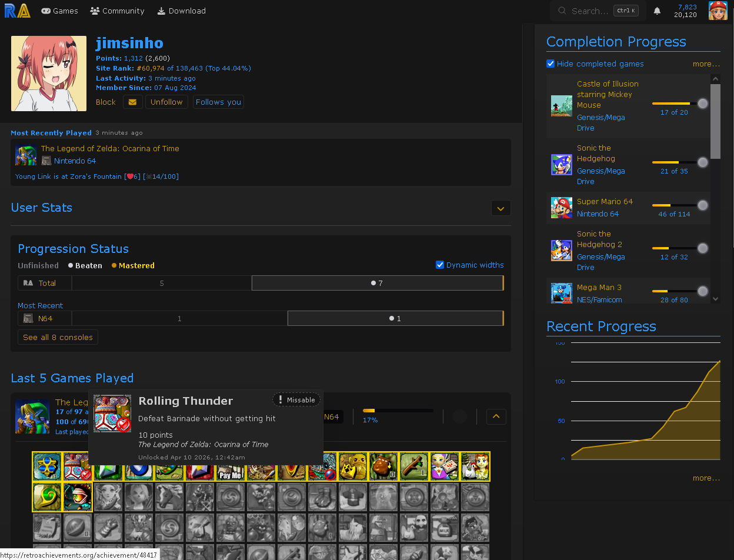
Task: Click the Unfollow button
Action: tap(166, 102)
